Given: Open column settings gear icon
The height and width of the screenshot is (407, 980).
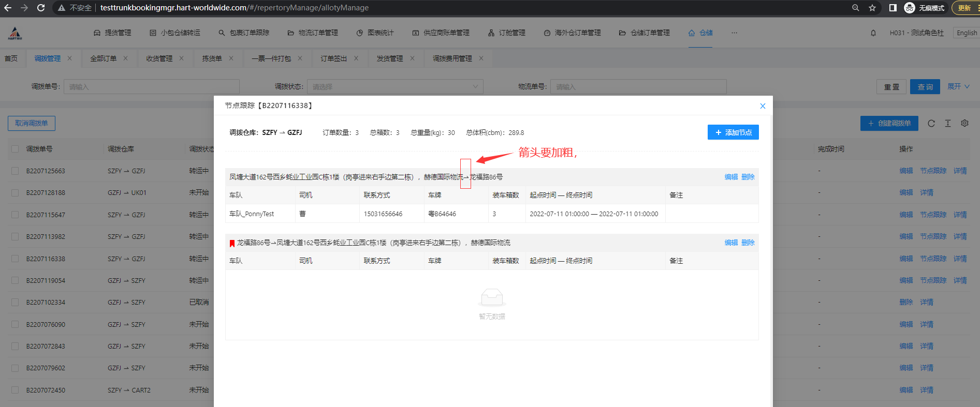Looking at the screenshot, I should [964, 124].
